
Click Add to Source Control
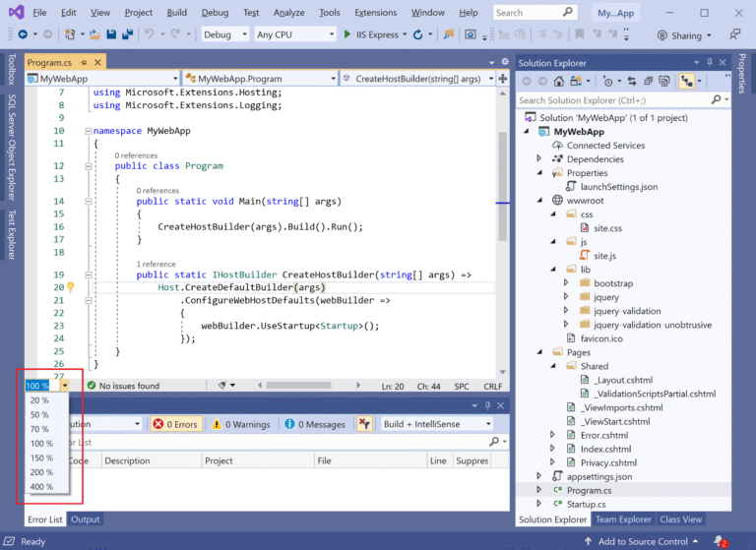click(x=642, y=541)
